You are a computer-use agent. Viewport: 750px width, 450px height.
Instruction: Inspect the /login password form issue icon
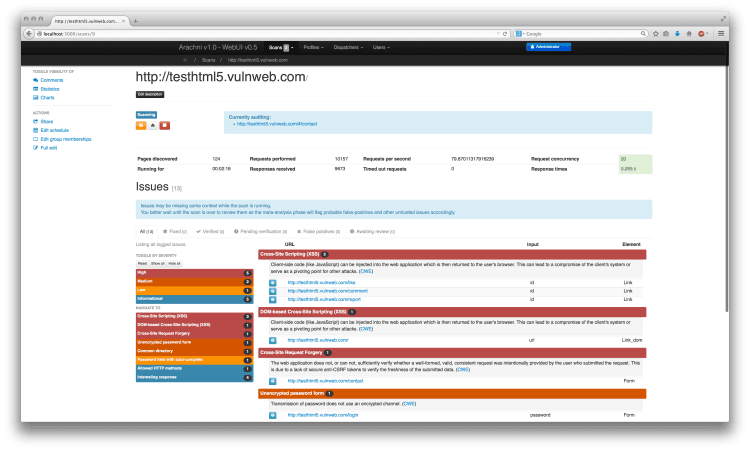273,415
